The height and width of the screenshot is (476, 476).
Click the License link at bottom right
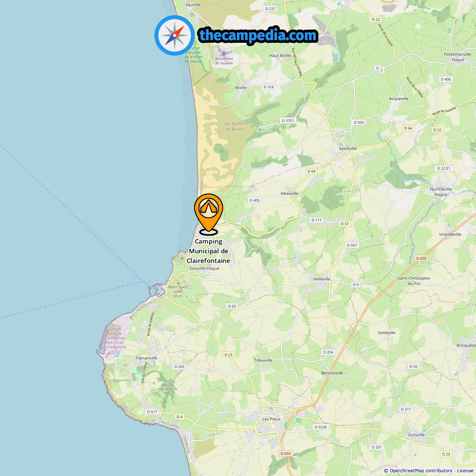coord(465,470)
